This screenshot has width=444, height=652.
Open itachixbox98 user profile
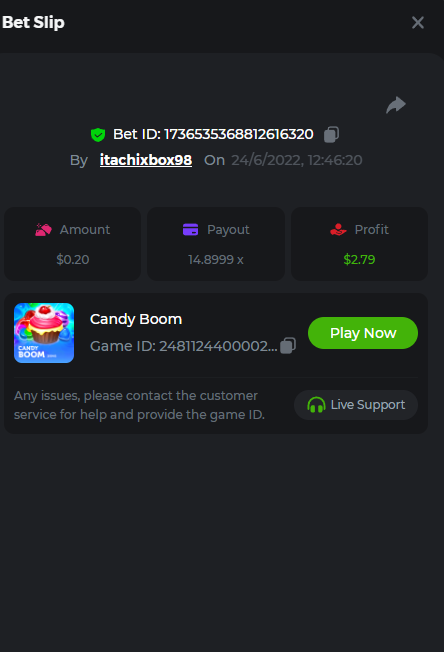tap(146, 160)
